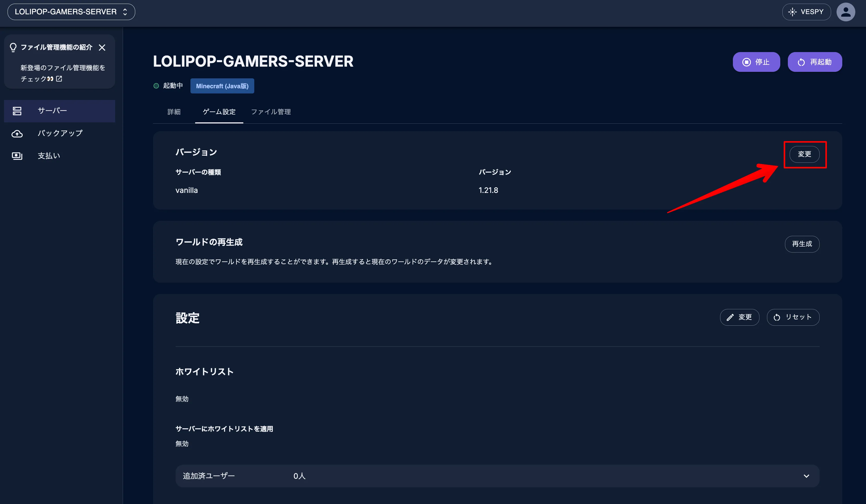The height and width of the screenshot is (504, 866).
Task: Click the user account avatar icon
Action: point(845,12)
